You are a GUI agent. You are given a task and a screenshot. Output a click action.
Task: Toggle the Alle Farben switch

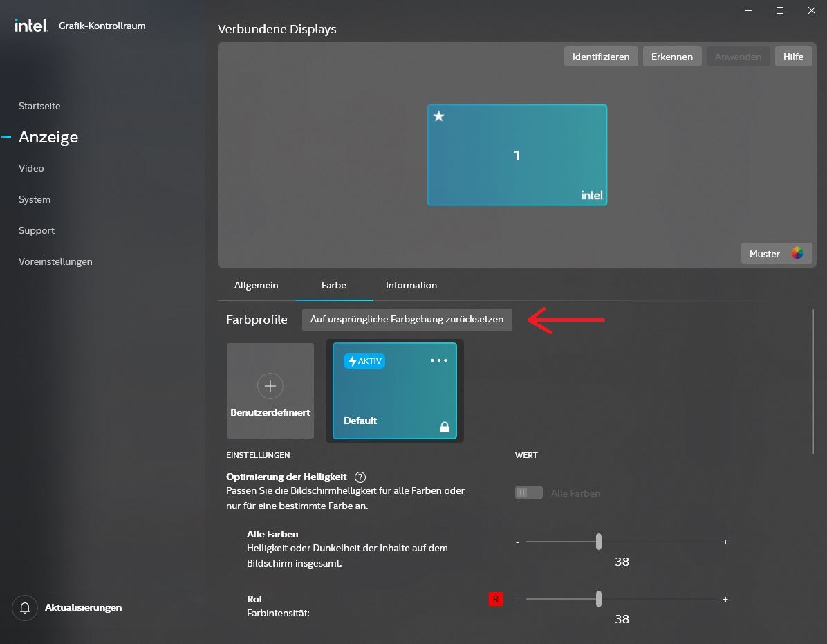[528, 493]
